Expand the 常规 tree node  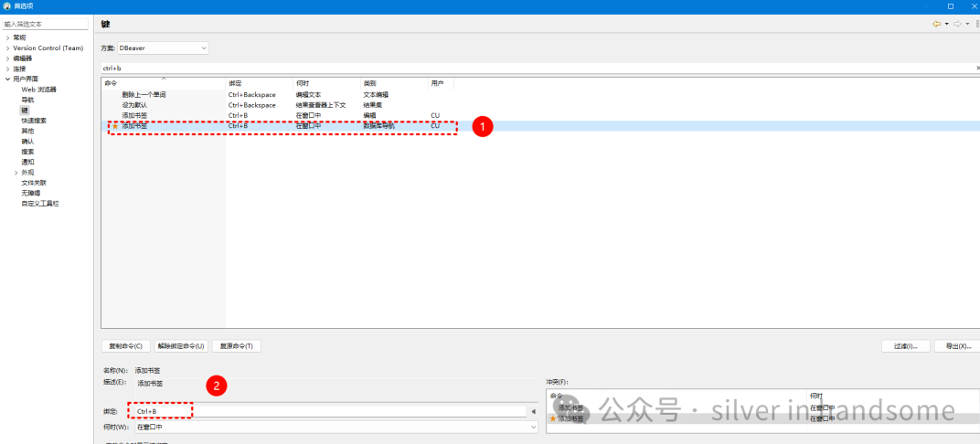[x=7, y=37]
